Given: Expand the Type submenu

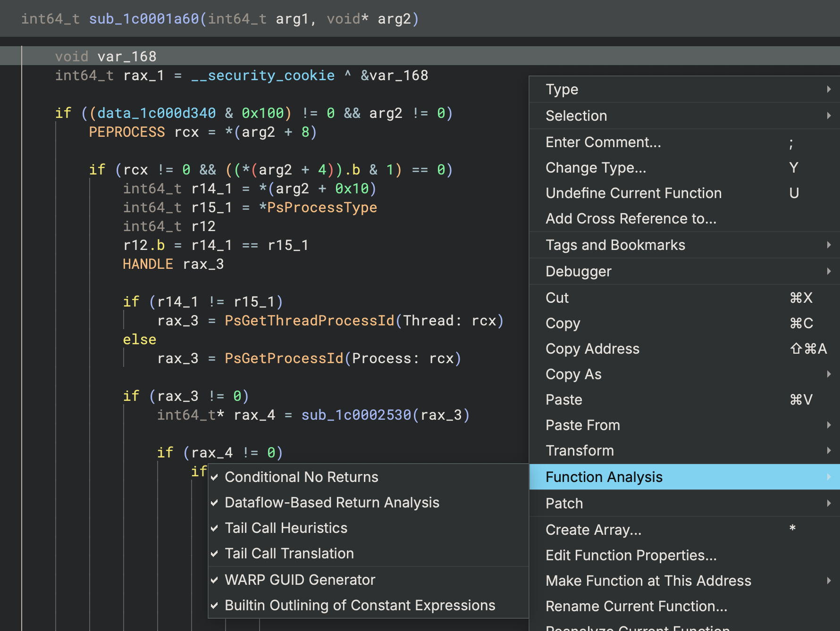Looking at the screenshot, I should coord(684,89).
